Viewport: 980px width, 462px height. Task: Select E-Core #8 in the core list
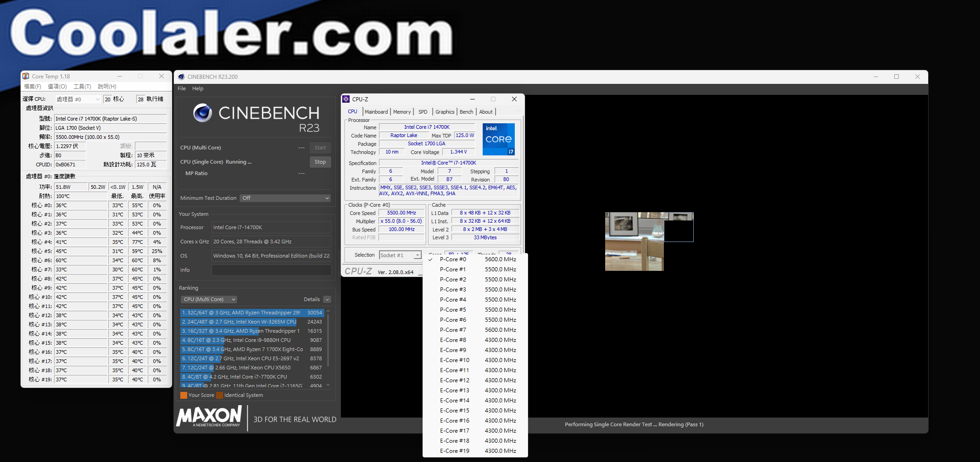tap(475, 340)
